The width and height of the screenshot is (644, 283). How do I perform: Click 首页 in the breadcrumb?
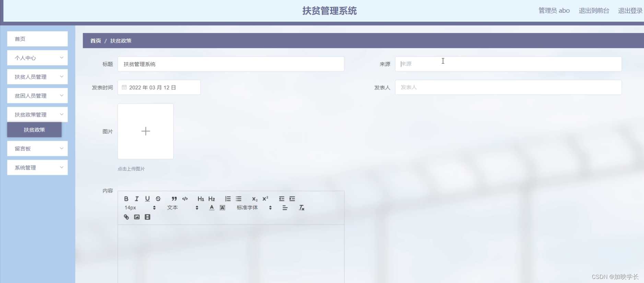tap(95, 41)
